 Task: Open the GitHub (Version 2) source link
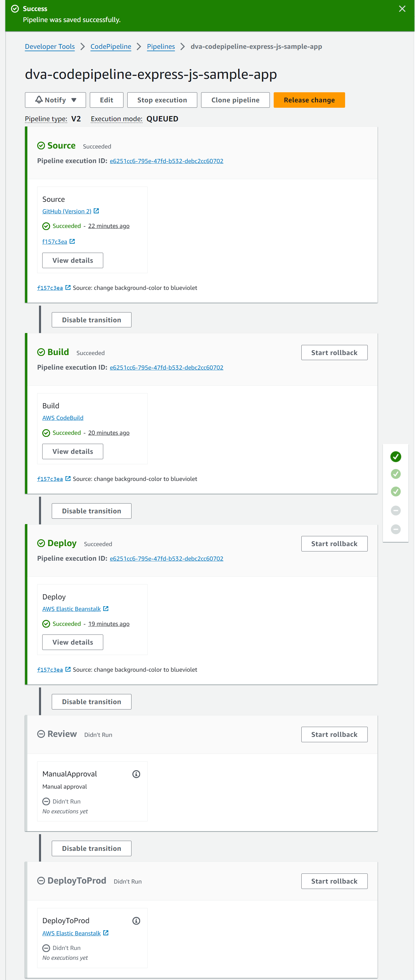point(67,211)
